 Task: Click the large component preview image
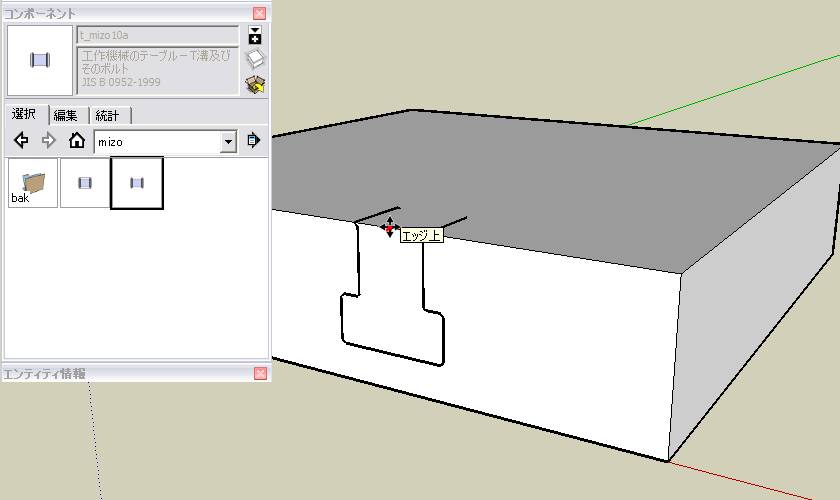pyautogui.click(x=40, y=60)
